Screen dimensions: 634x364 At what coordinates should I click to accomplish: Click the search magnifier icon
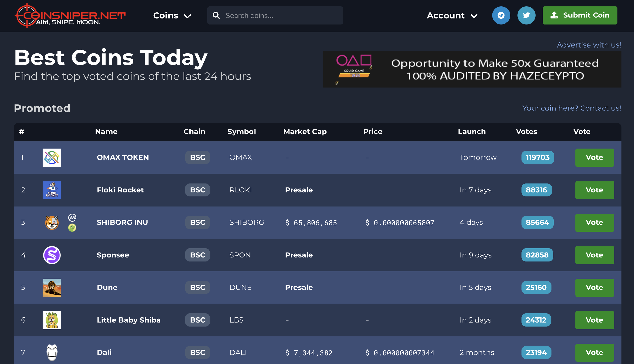[x=216, y=15]
